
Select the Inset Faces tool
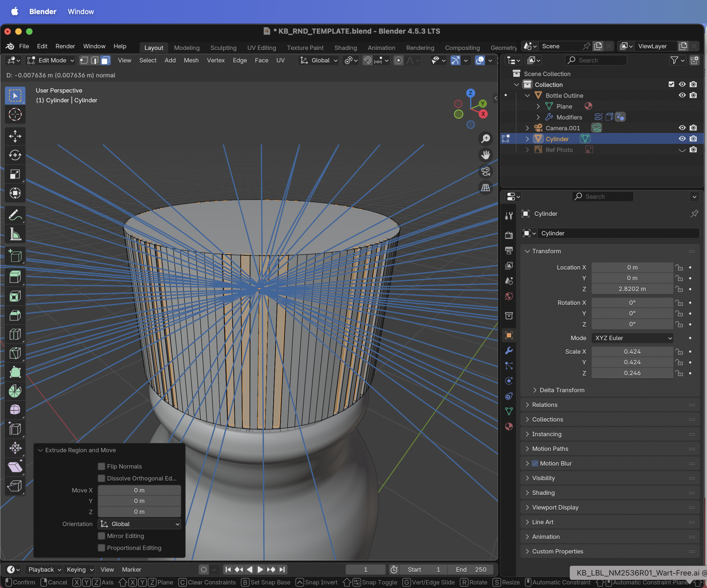click(15, 296)
